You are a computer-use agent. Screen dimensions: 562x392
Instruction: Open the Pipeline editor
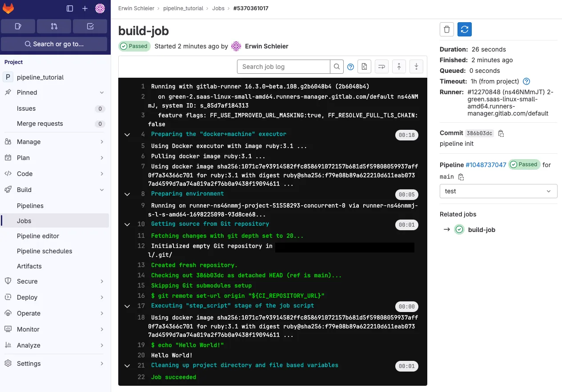pos(55,236)
